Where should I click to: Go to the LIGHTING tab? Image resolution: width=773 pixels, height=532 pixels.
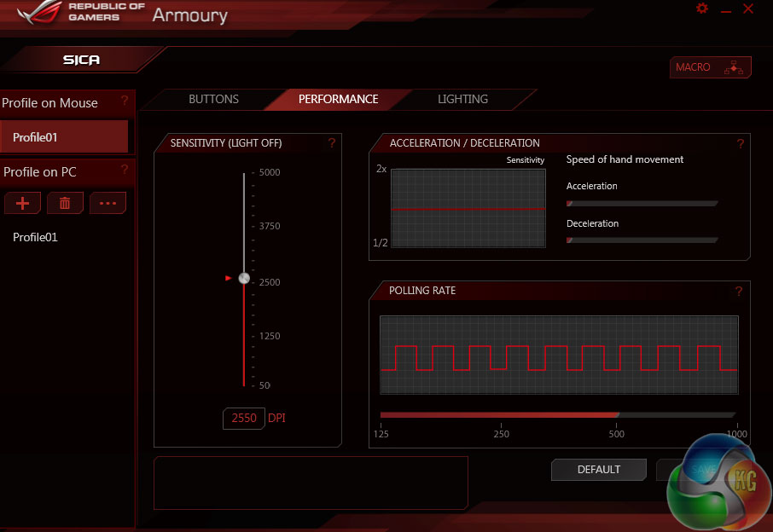(462, 99)
